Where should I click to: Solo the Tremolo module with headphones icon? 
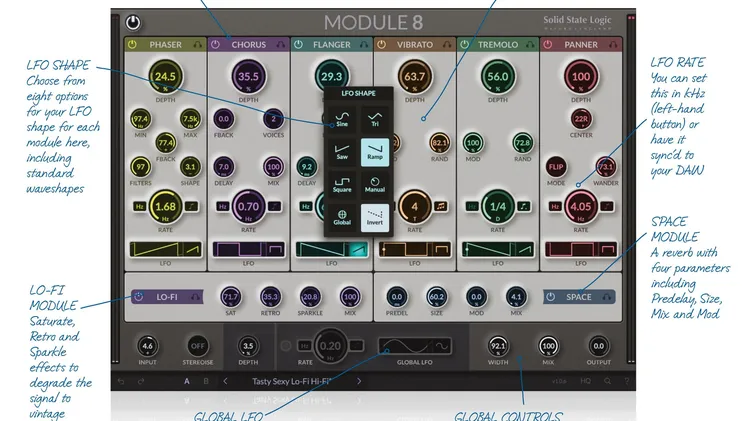point(530,44)
